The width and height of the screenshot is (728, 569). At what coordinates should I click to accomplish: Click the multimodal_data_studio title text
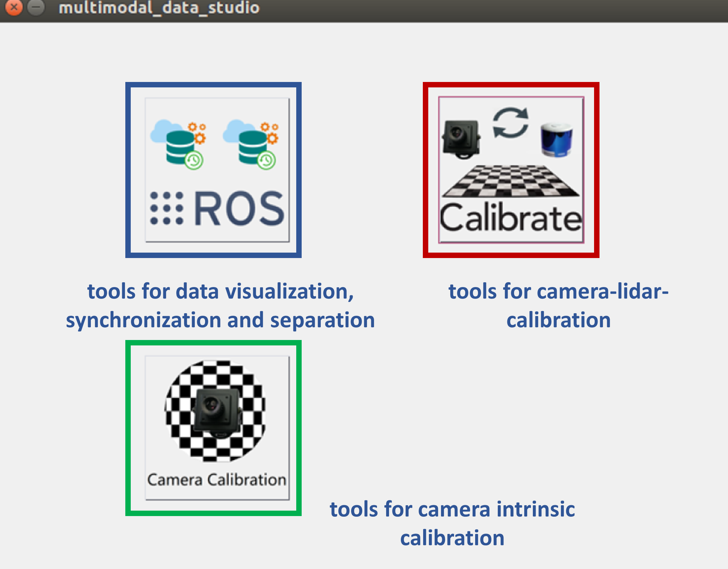[159, 7]
